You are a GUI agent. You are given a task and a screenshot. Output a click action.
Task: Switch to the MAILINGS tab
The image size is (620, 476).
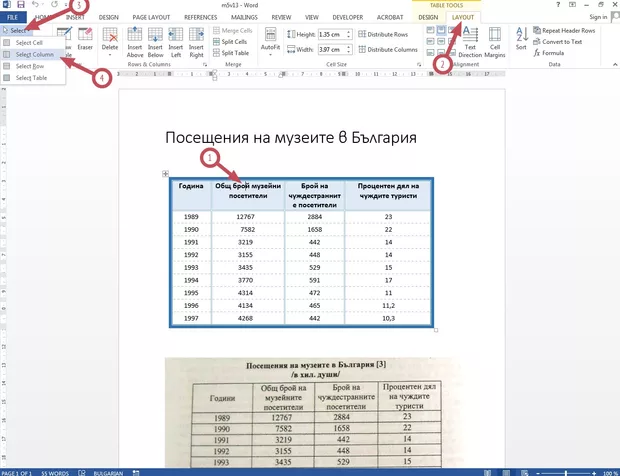point(244,17)
